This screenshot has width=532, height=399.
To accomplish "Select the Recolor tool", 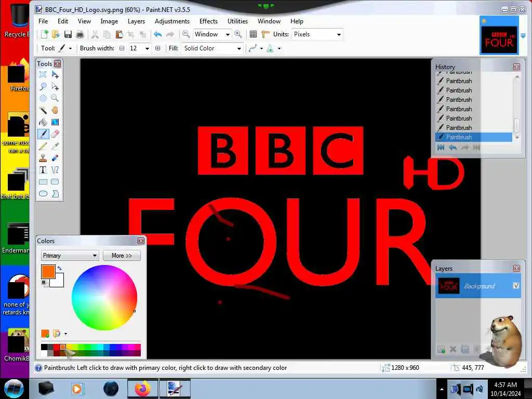I will pos(55,158).
